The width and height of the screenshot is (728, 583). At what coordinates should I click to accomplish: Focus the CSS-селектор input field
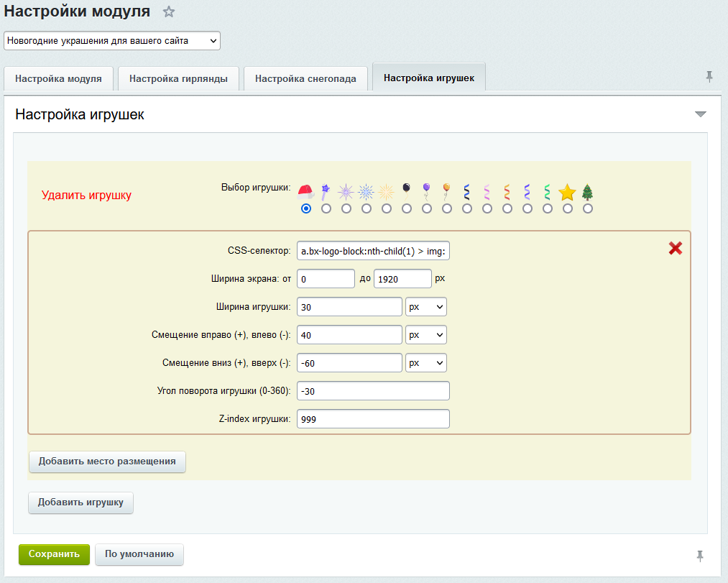pyautogui.click(x=373, y=251)
